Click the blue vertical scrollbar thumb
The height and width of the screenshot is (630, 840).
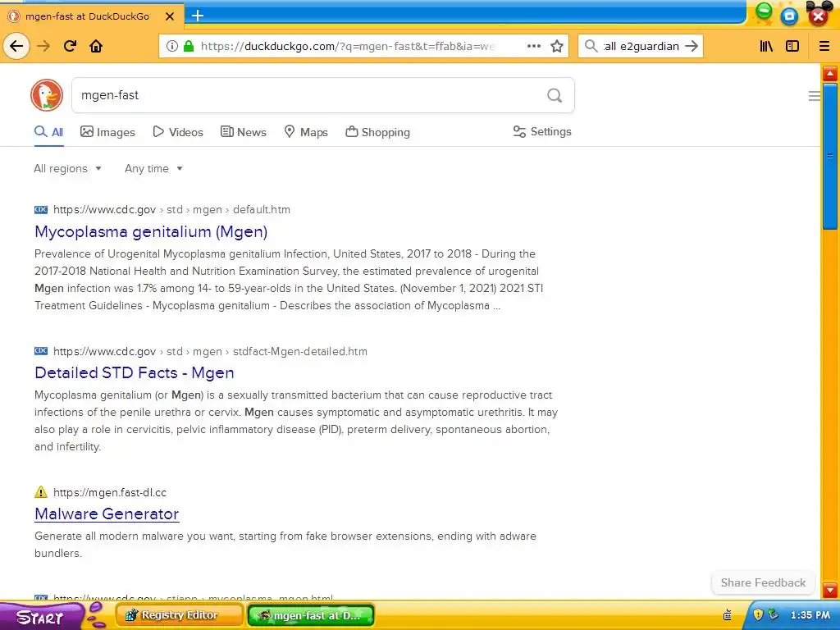click(x=830, y=157)
